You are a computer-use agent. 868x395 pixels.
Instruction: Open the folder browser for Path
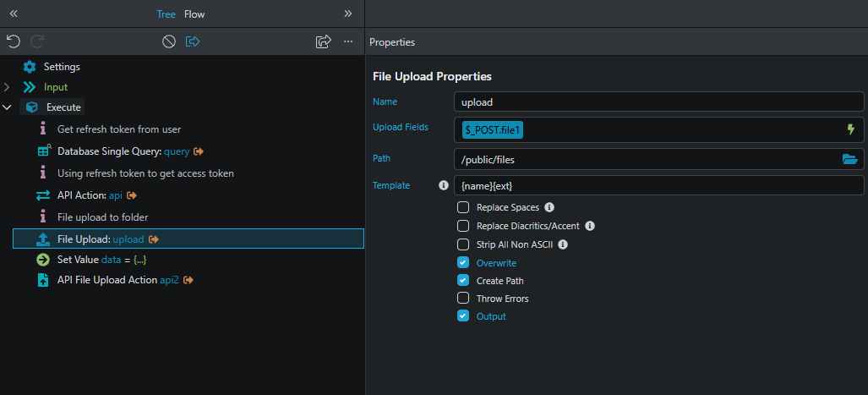[x=849, y=158]
